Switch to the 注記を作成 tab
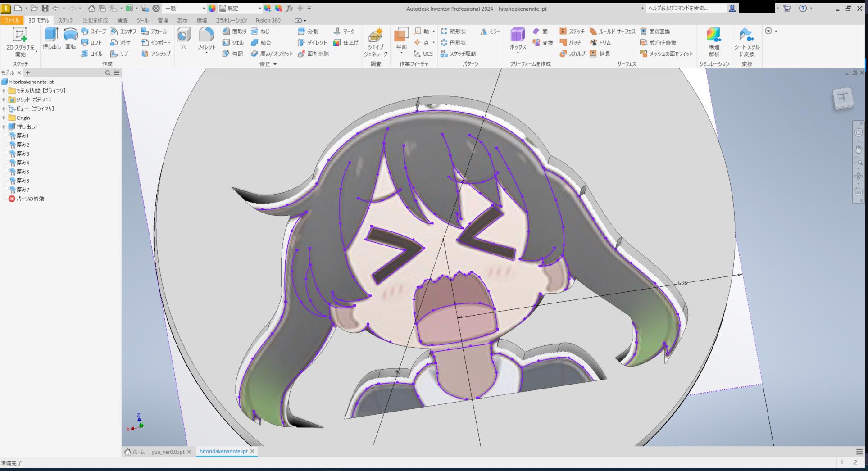This screenshot has height=471, width=868. point(95,20)
